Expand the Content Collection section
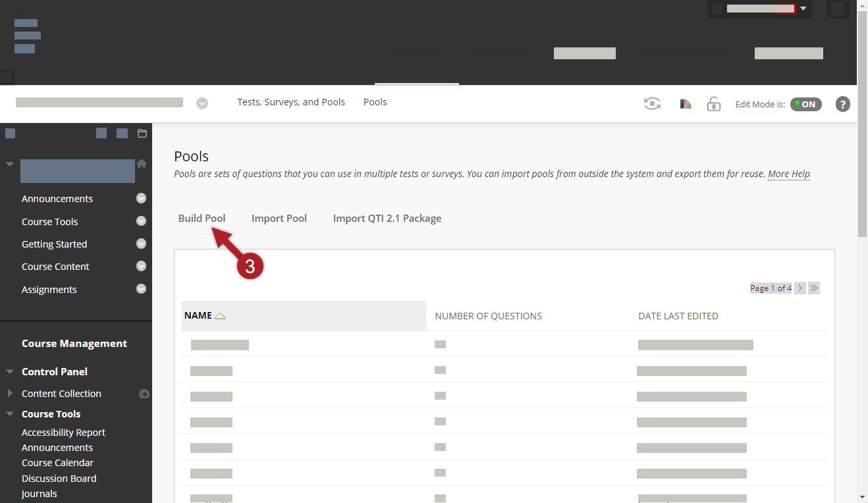The width and height of the screenshot is (868, 503). click(x=9, y=393)
